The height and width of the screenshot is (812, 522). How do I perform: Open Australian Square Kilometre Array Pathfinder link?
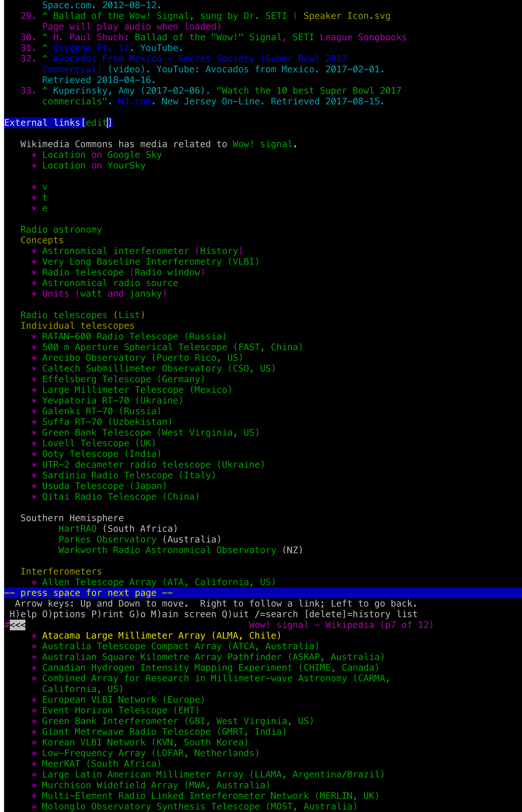pos(214,657)
